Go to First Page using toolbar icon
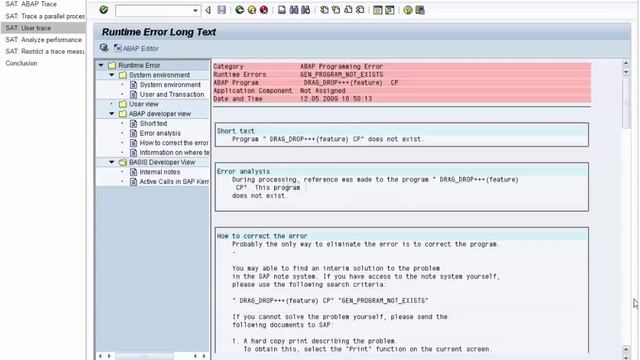This screenshot has width=640, height=360. coord(324,10)
